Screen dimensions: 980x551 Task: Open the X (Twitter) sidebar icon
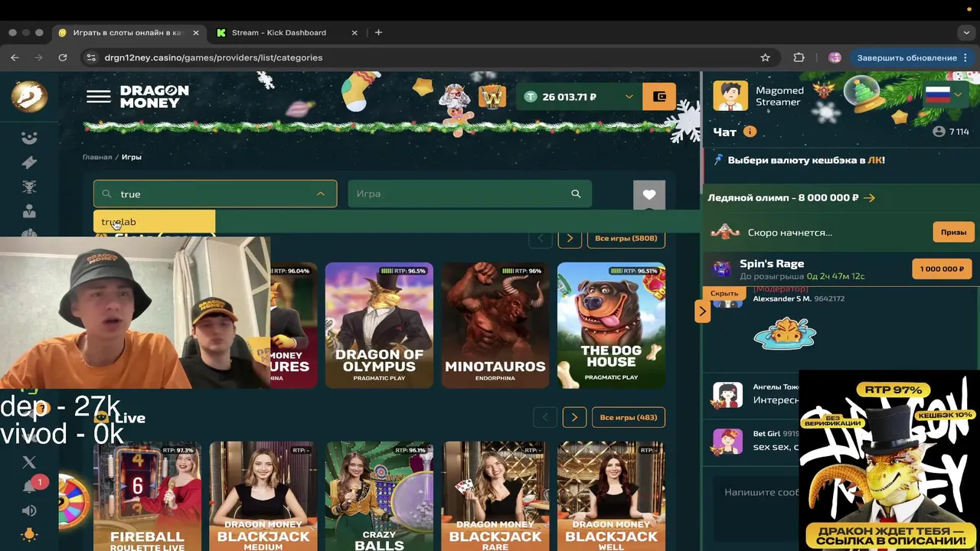tap(29, 462)
